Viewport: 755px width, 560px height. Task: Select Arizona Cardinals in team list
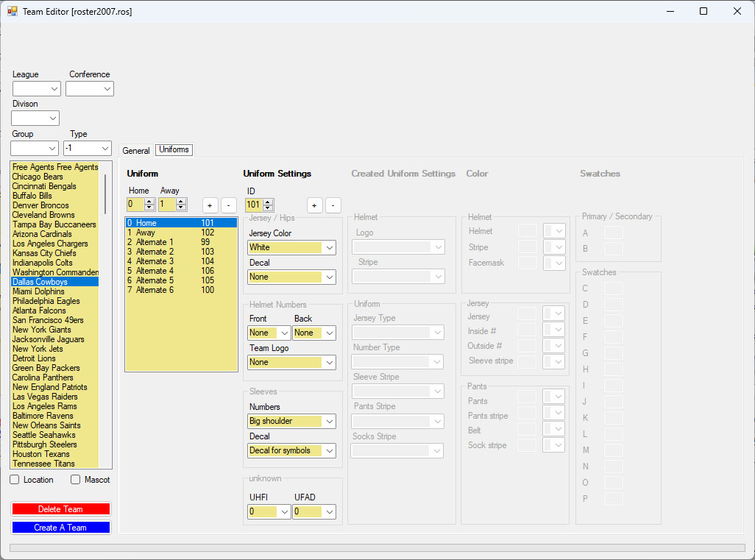[x=55, y=234]
